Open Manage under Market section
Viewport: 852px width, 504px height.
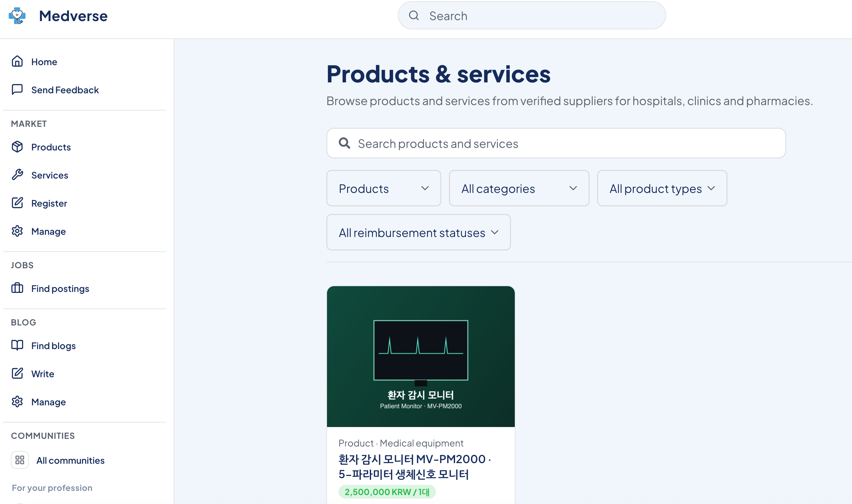pyautogui.click(x=49, y=232)
